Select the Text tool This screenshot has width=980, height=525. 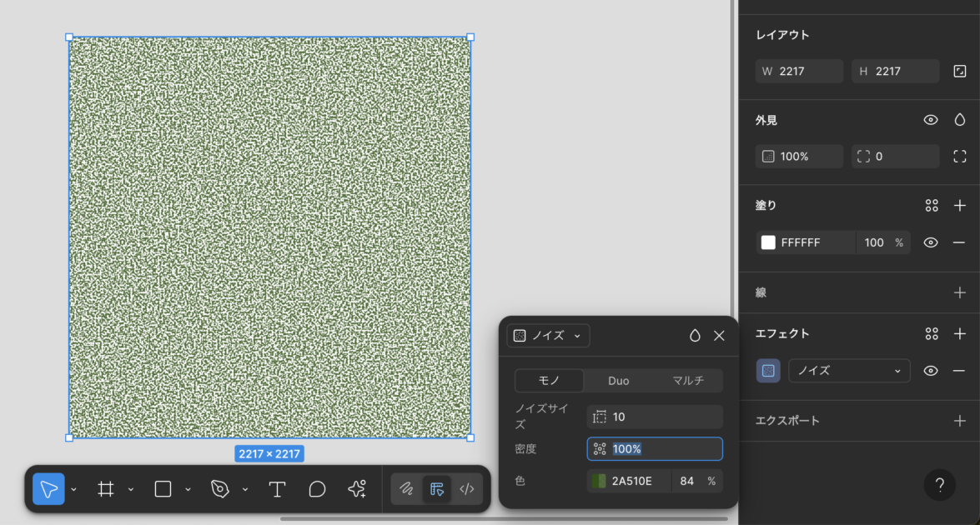[x=277, y=489]
